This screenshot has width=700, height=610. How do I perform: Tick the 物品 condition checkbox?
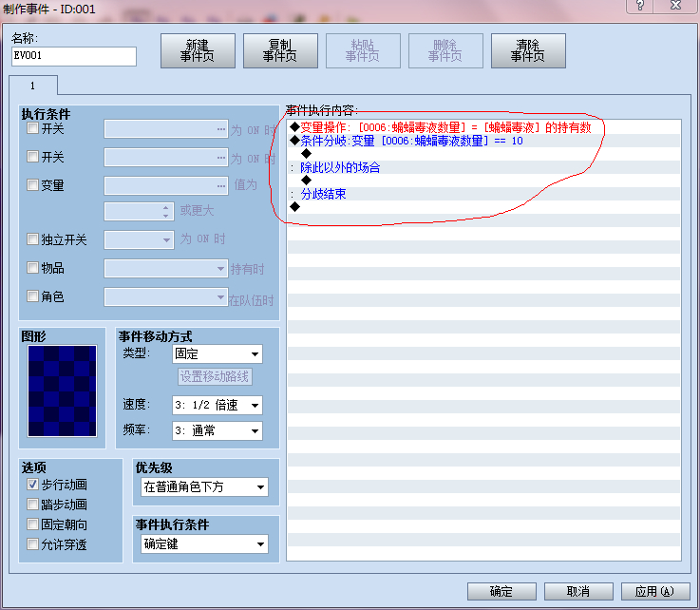(32, 268)
